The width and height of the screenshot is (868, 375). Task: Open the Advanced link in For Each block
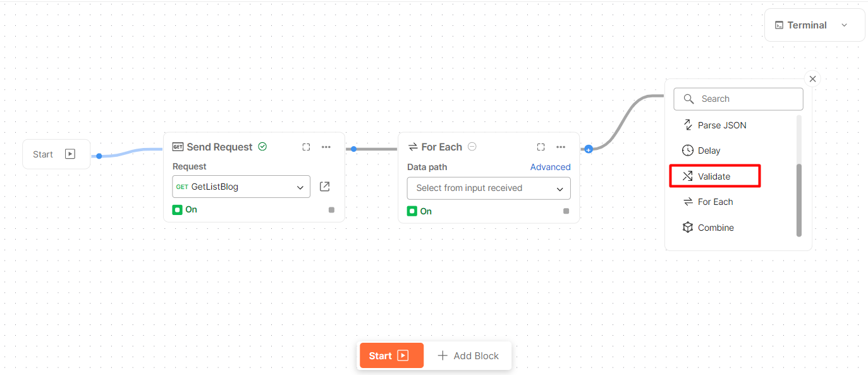550,167
